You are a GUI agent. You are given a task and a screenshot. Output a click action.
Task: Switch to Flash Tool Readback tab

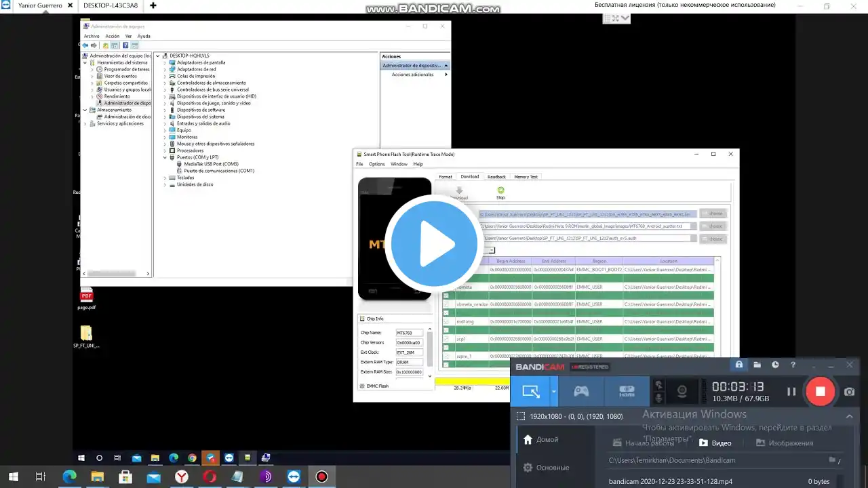(x=496, y=176)
